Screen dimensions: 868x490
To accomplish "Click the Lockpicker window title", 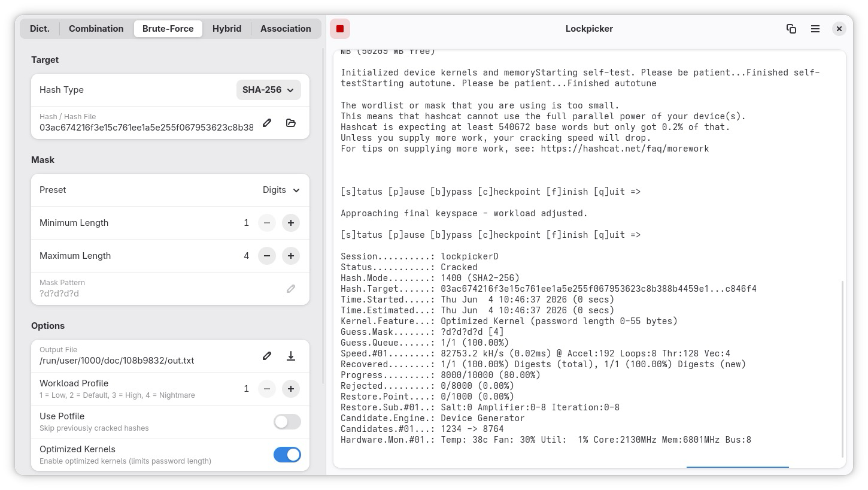I will [x=589, y=29].
